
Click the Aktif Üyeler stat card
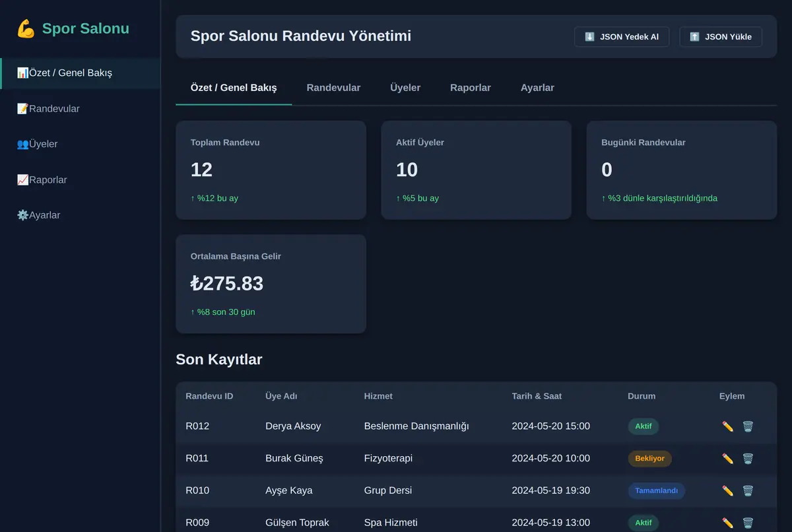(477, 170)
